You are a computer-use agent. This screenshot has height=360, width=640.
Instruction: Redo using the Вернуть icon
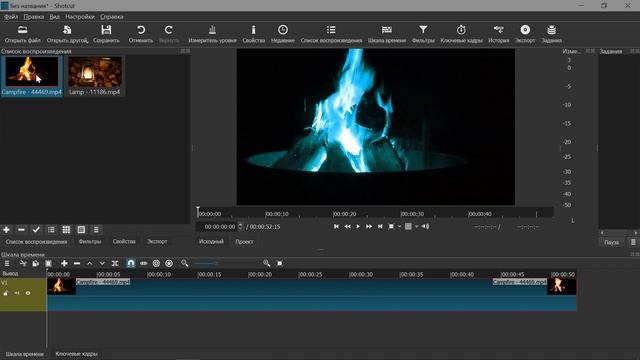click(x=169, y=34)
